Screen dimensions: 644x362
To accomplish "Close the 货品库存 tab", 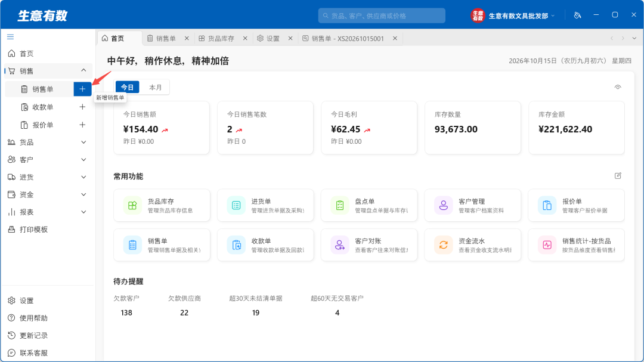I will 245,38.
